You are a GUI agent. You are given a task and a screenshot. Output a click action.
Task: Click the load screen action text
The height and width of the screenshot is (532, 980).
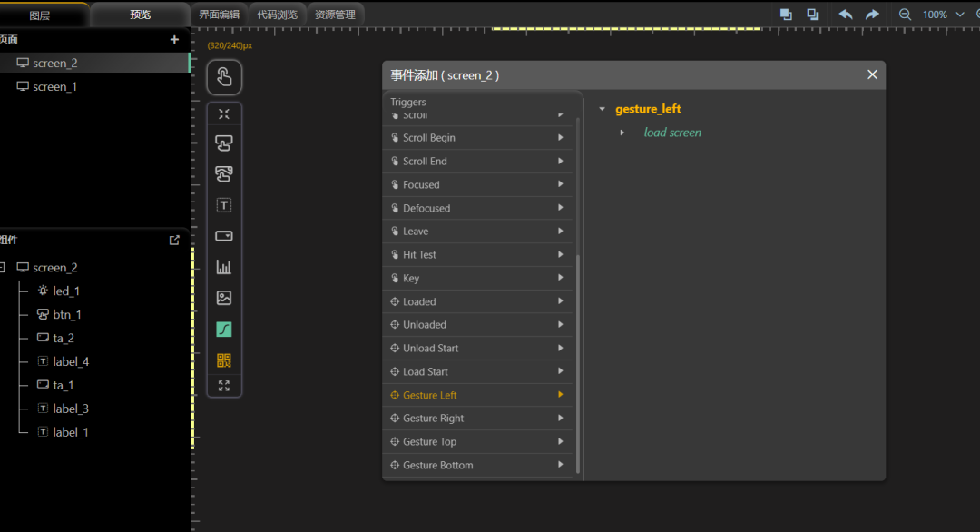tap(672, 133)
